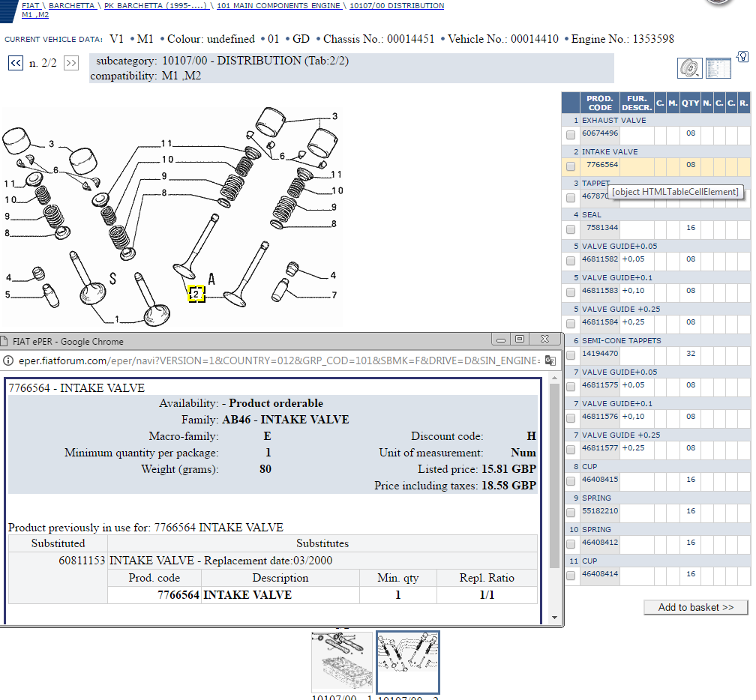
Task: Click the PROD. CODE column header
Action: [600, 103]
